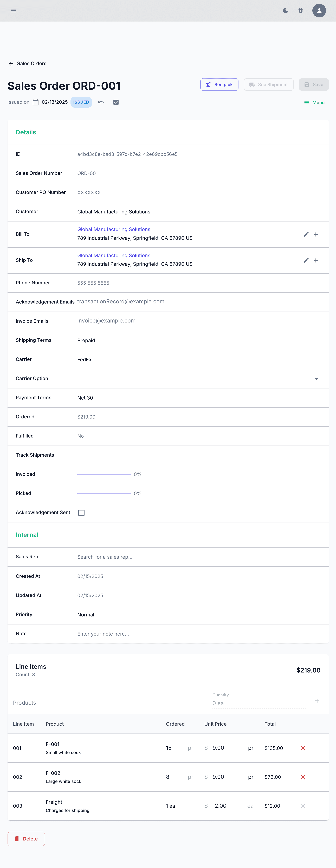This screenshot has width=336, height=868.
Task: Click the issued date 02/13/2025
Action: click(x=55, y=102)
